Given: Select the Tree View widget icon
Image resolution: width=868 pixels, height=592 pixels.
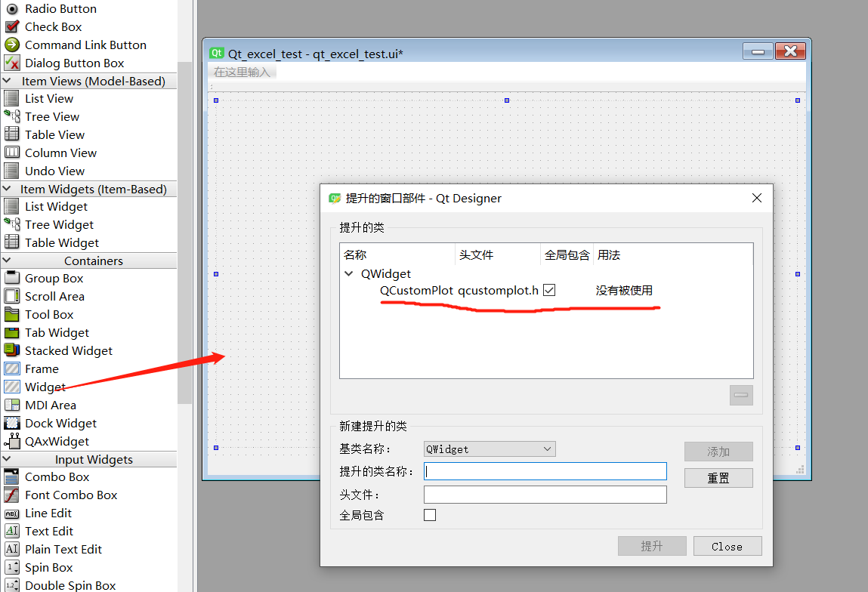Looking at the screenshot, I should (11, 117).
